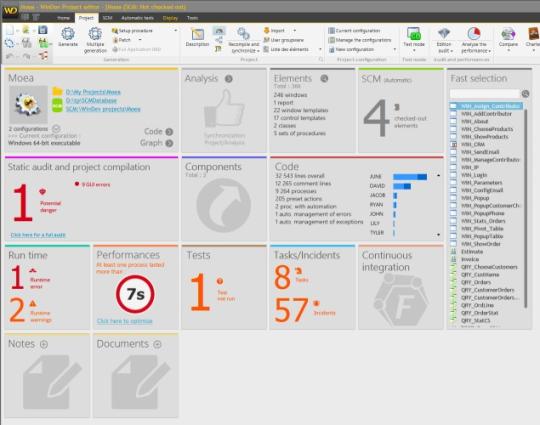
Task: Click the down arrow of Code contributors list
Action: tap(438, 235)
